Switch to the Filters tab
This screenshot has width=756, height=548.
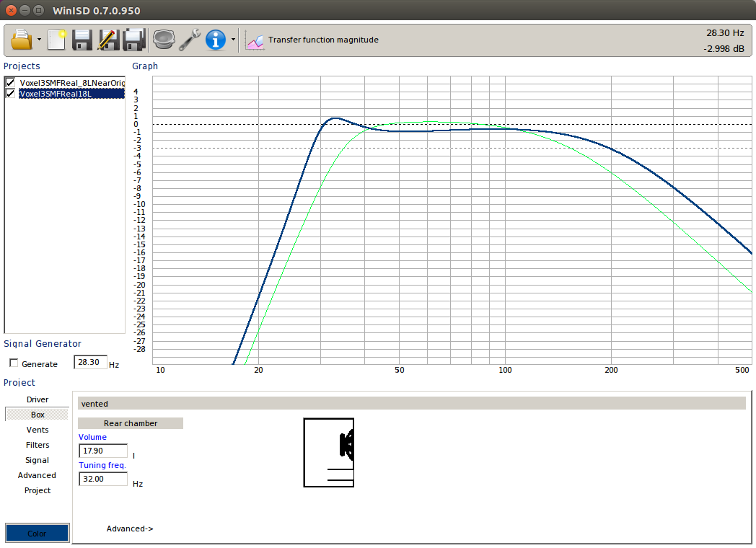[x=37, y=445]
